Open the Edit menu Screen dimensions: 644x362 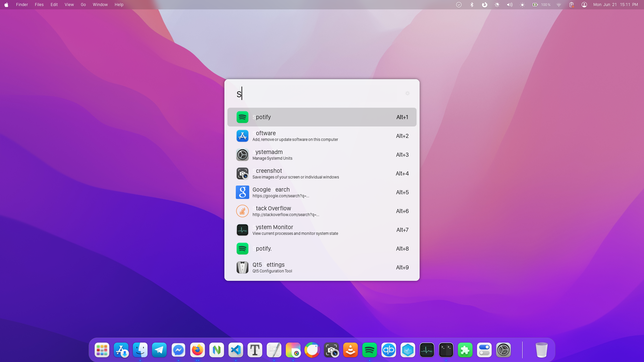54,5
